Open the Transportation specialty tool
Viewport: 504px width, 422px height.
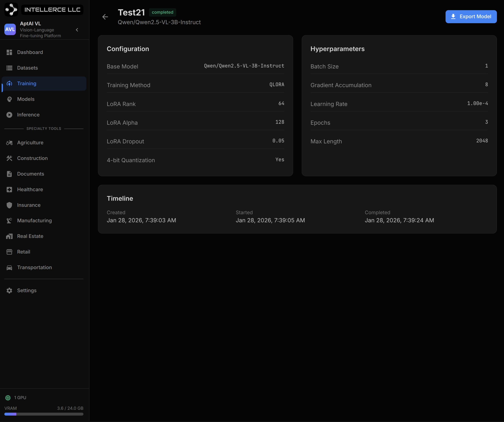coord(44,267)
